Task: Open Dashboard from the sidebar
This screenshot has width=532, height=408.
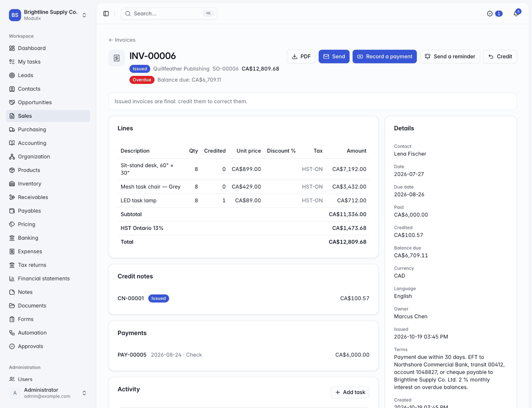Action: point(48,48)
